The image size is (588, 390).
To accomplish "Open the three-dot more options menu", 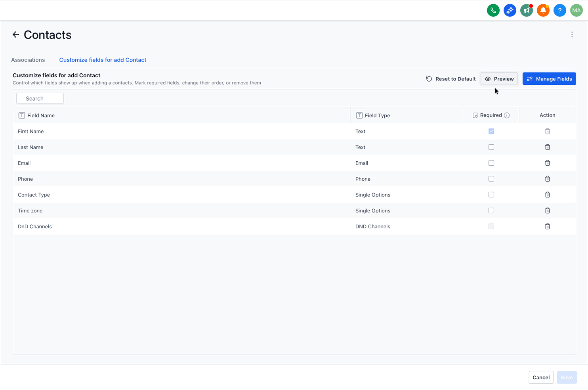I will (x=572, y=35).
